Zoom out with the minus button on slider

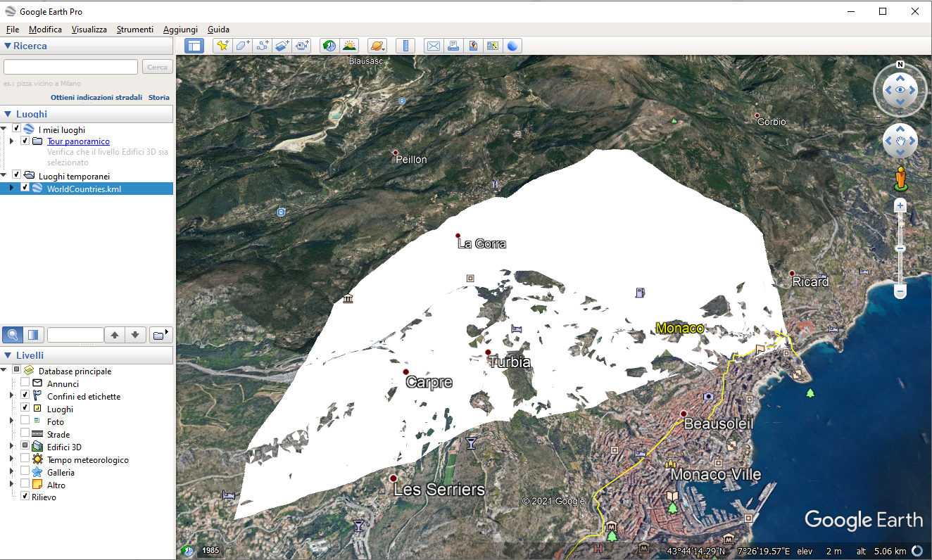[900, 291]
